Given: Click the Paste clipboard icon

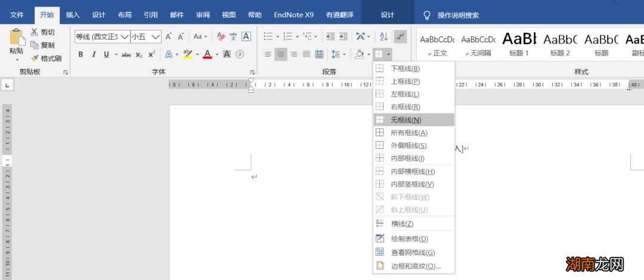Looking at the screenshot, I should pos(17,38).
